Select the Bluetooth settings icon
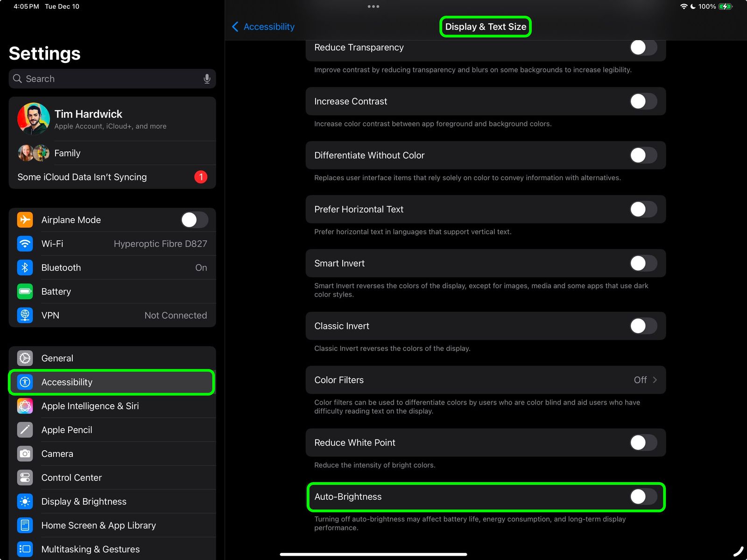Image resolution: width=747 pixels, height=560 pixels. (x=25, y=267)
